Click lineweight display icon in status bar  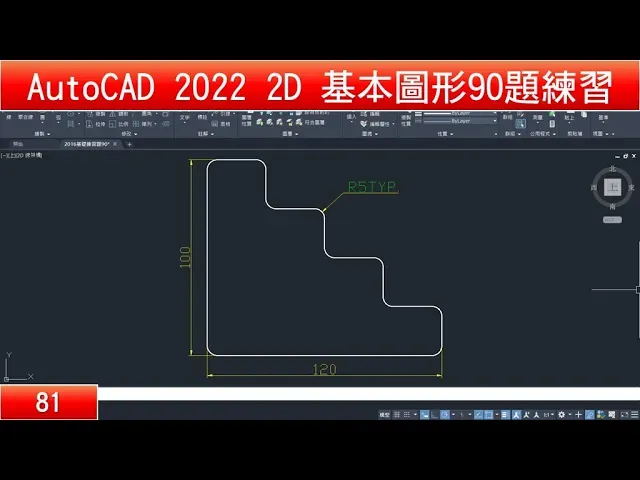pos(504,414)
